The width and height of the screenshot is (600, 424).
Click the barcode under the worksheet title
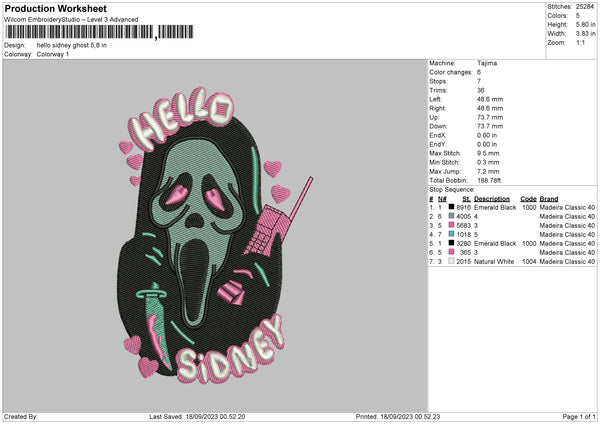tap(99, 32)
